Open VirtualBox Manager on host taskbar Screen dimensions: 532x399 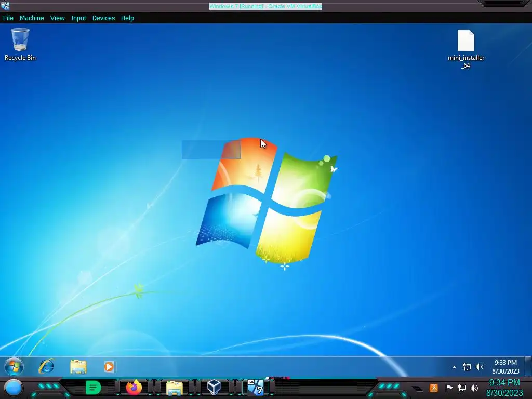click(x=214, y=388)
